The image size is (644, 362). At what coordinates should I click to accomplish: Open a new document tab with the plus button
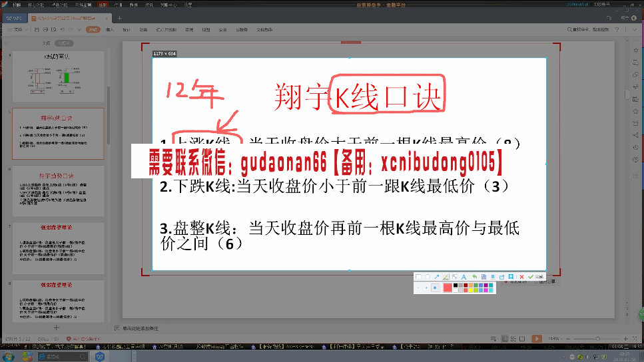[x=119, y=18]
